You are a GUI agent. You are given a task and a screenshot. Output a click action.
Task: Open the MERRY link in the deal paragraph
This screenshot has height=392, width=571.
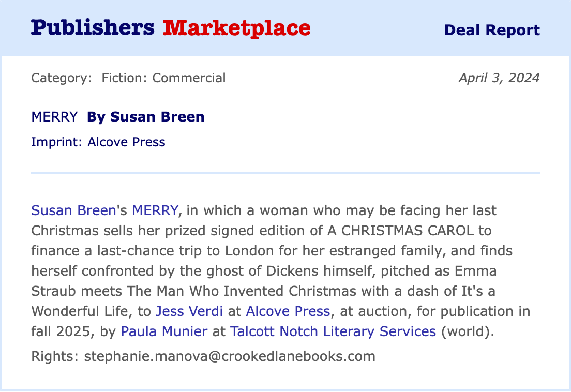click(x=155, y=210)
